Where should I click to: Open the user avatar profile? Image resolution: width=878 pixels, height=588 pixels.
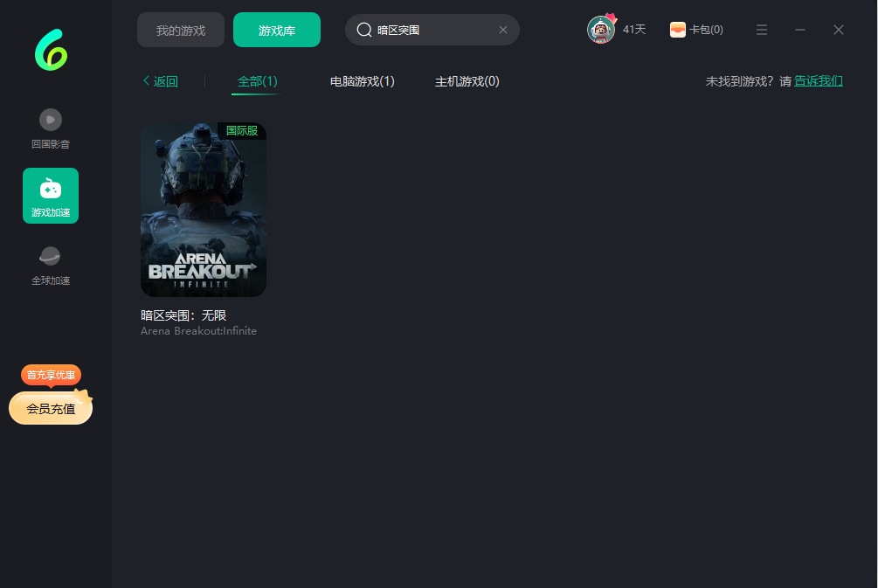point(601,30)
